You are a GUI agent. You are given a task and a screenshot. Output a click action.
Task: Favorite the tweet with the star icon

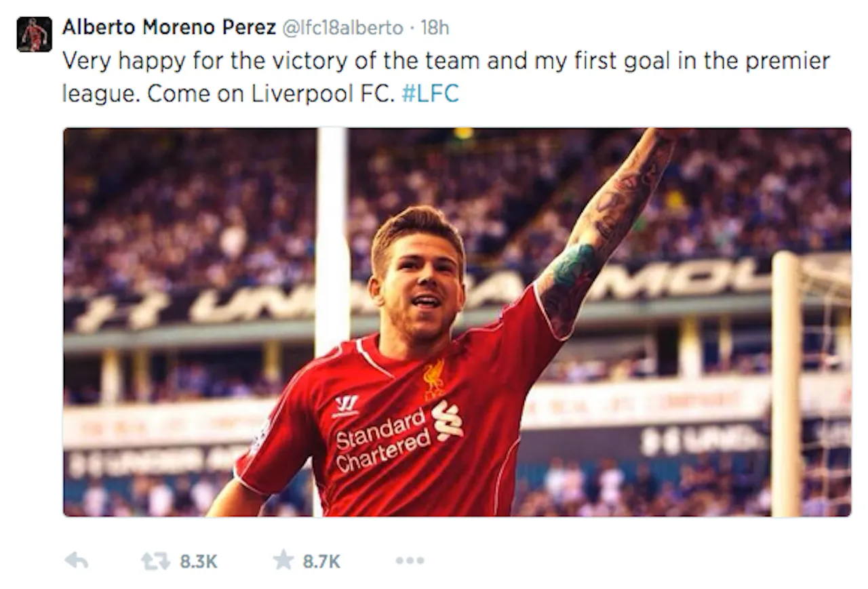pyautogui.click(x=283, y=560)
